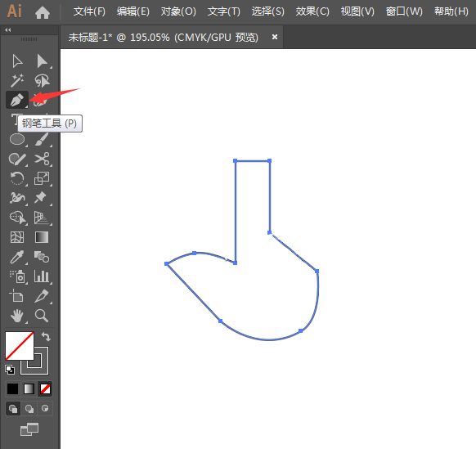Pick the Scissors tool
Screen dimensions: 476x449
(42, 159)
